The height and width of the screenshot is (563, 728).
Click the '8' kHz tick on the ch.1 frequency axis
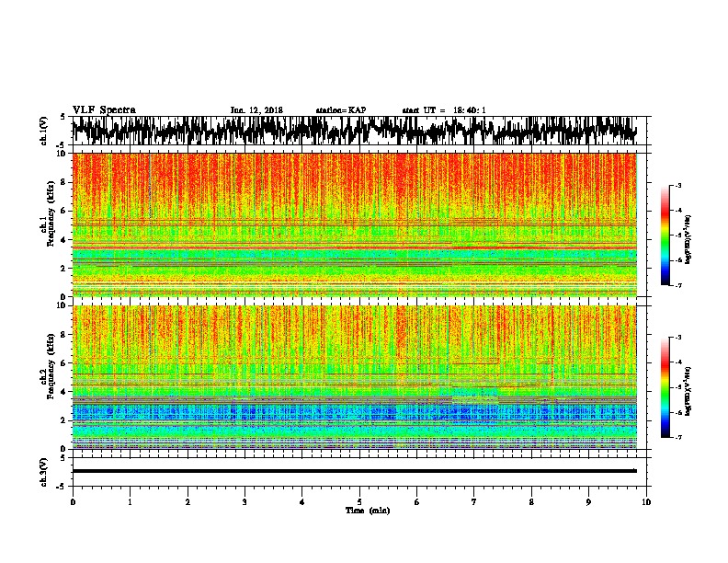point(63,182)
